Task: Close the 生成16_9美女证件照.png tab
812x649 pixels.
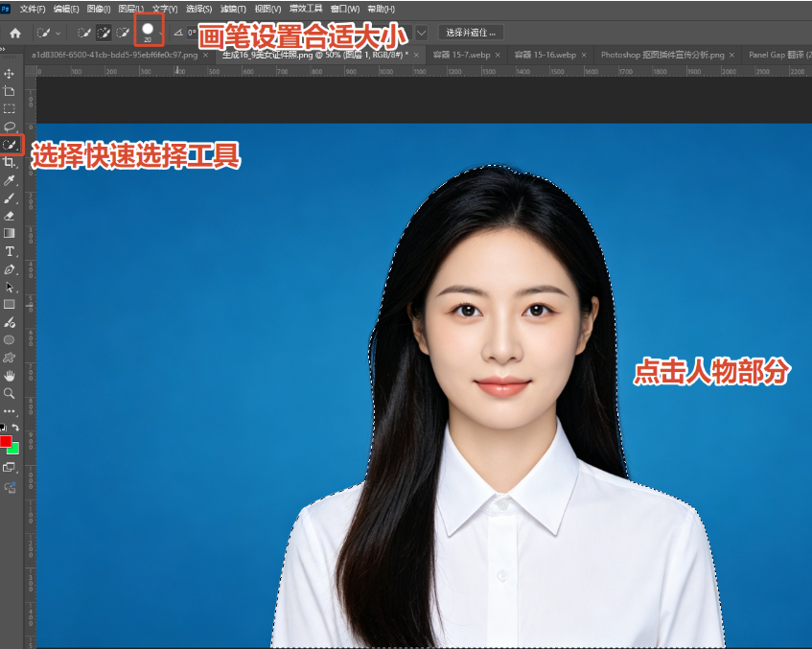Action: (x=416, y=55)
